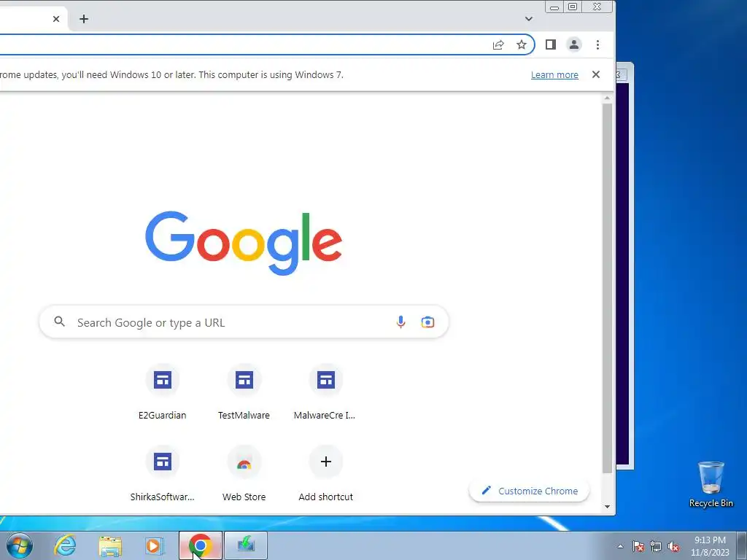Viewport: 747px width, 560px height.
Task: Open Windows Explorer from taskbar
Action: pos(110,545)
